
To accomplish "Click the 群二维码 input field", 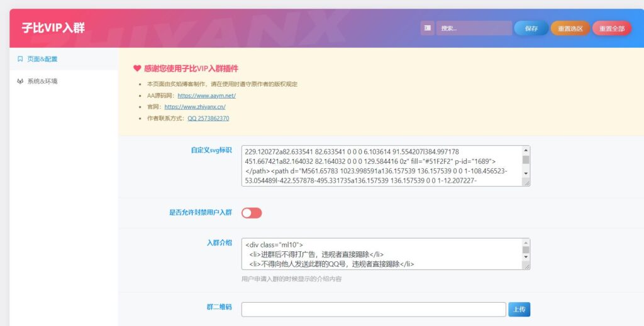I will coord(374,309).
